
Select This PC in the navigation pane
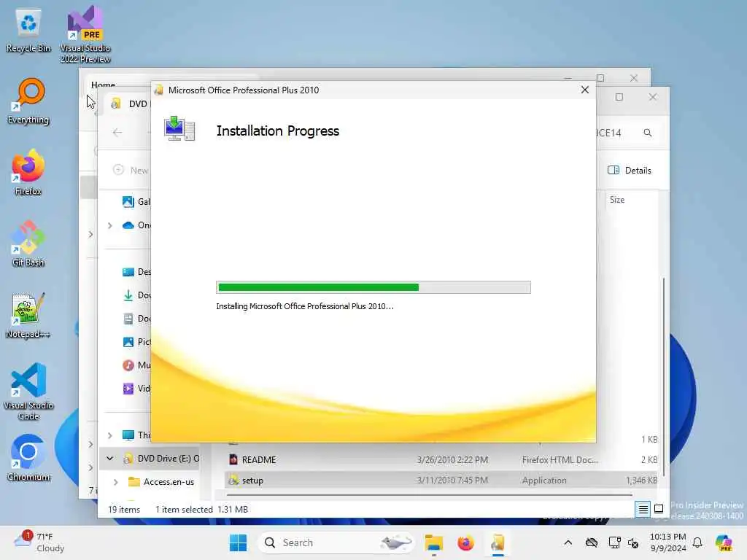(136, 435)
